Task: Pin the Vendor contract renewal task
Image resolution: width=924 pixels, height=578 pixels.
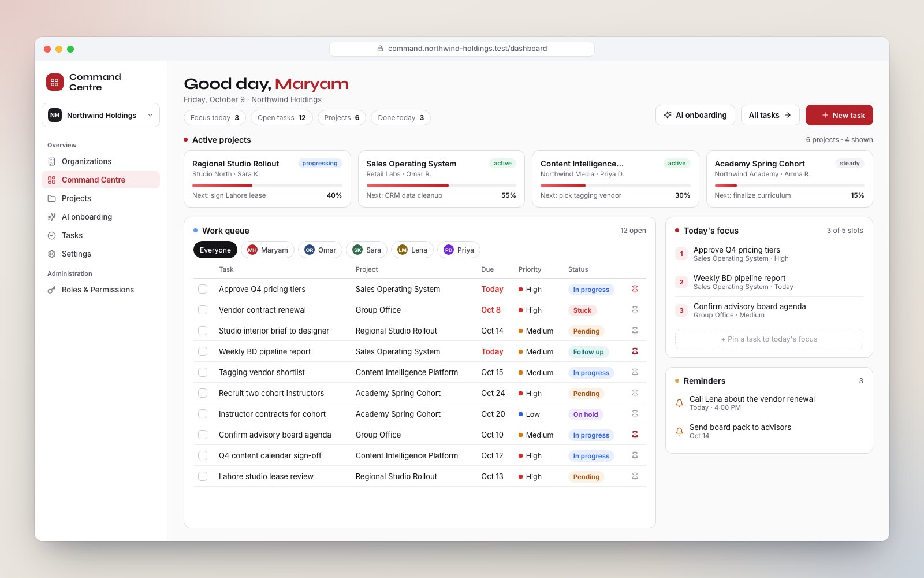Action: [635, 310]
